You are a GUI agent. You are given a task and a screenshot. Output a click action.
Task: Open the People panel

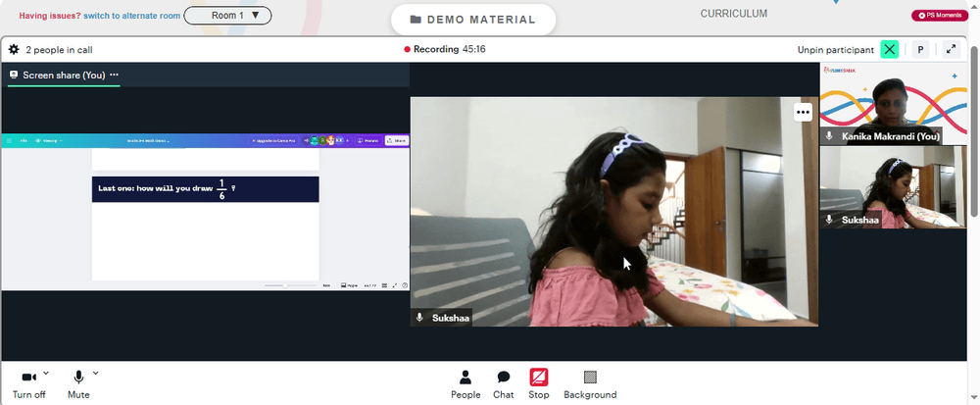[x=465, y=383]
